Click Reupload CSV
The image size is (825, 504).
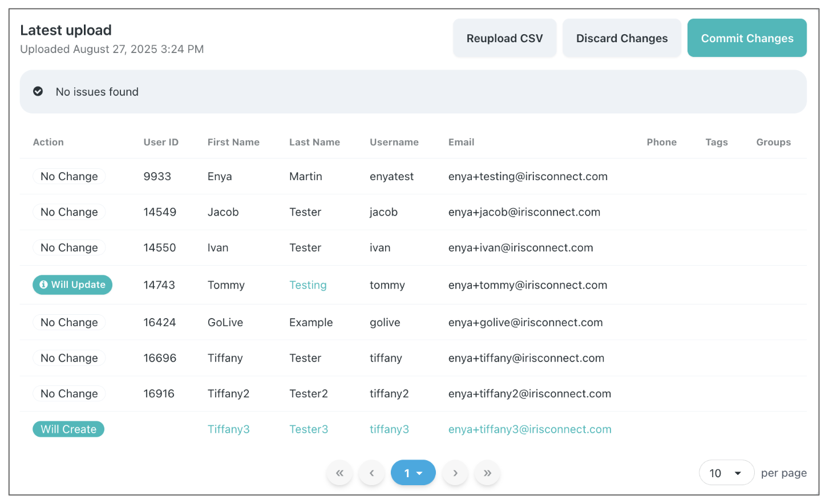(504, 38)
